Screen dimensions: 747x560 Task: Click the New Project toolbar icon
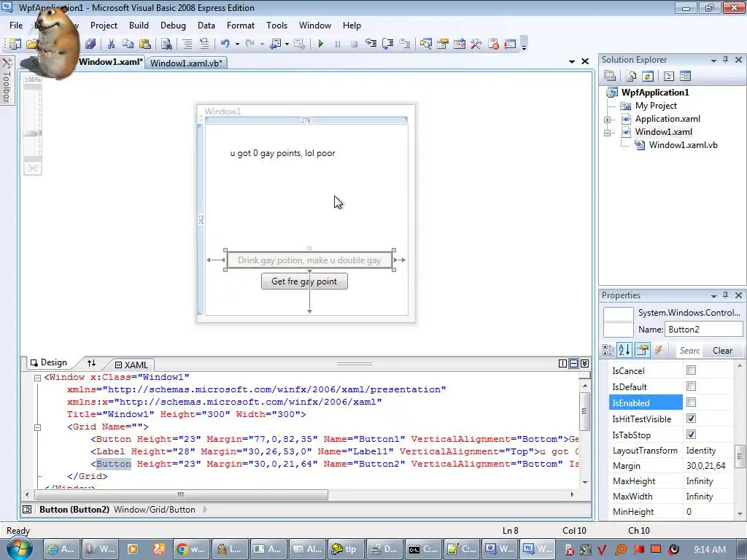pos(15,44)
